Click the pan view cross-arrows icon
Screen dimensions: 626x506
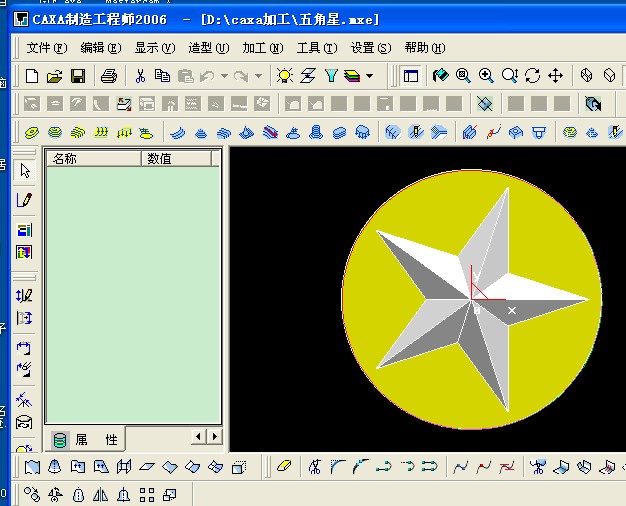[x=556, y=75]
